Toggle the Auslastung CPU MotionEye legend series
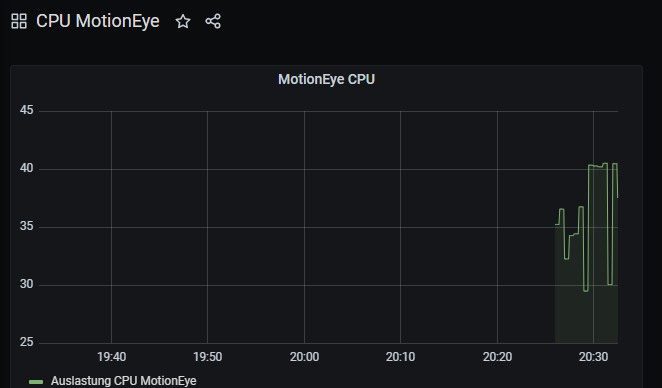This screenshot has width=662, height=388. (x=123, y=381)
